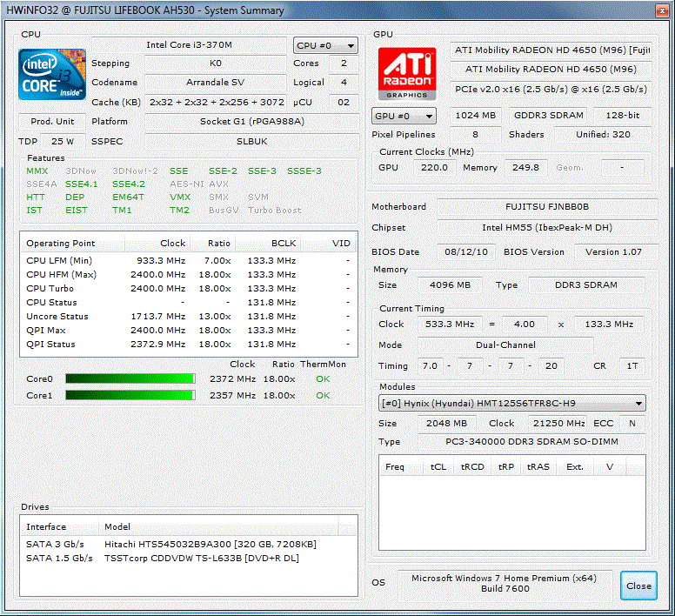Select the Hitachi HTS545032B9A300 drive row
This screenshot has height=616, width=675.
(x=189, y=544)
